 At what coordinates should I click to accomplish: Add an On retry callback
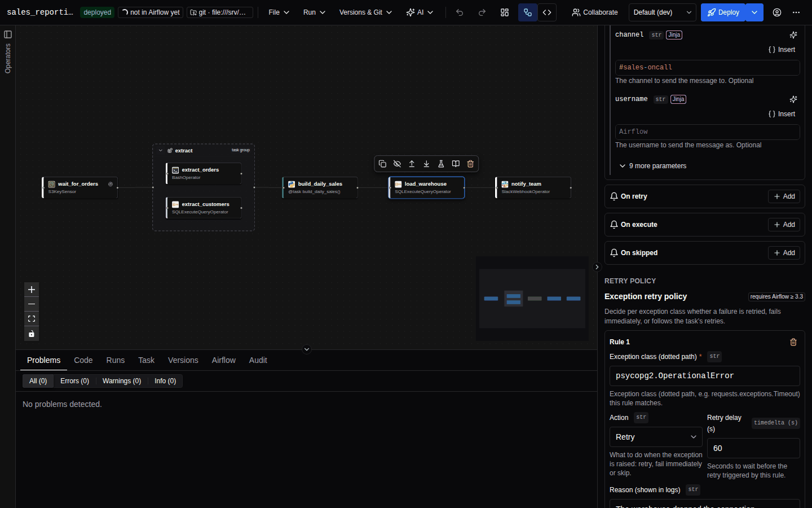click(784, 196)
